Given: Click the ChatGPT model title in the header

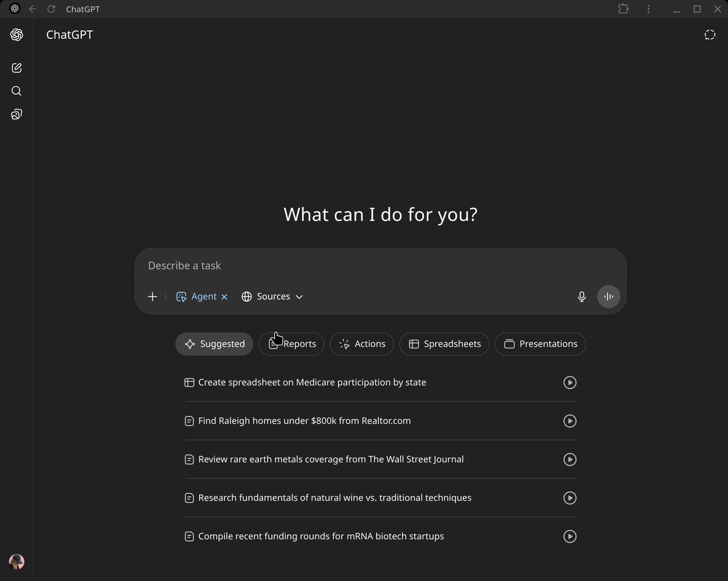Looking at the screenshot, I should click(x=70, y=35).
